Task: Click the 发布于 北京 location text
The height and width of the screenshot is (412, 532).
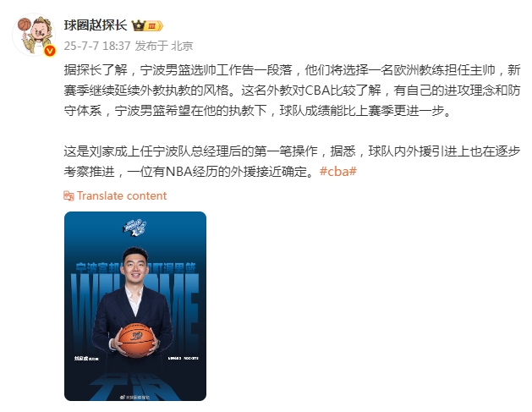Action: 164,46
